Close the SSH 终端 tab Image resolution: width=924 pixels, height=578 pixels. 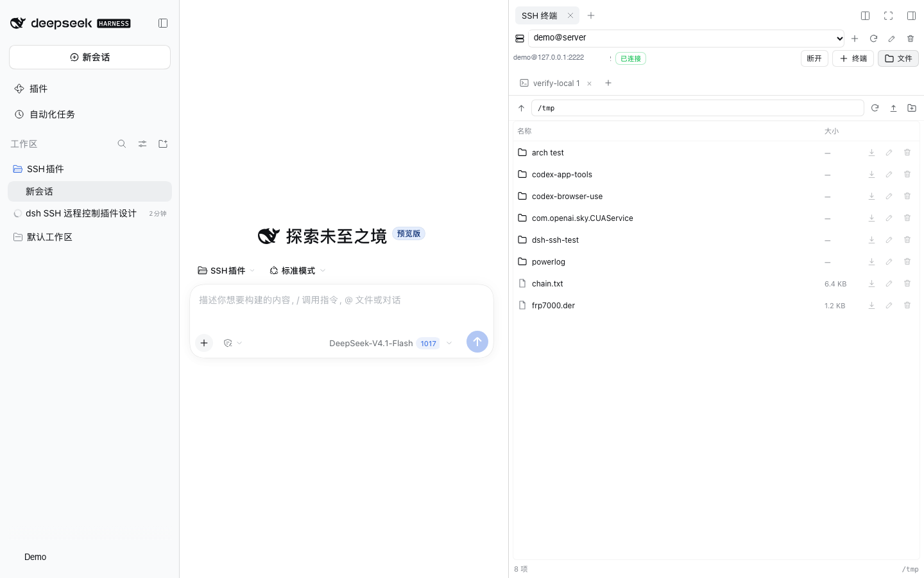pos(570,15)
